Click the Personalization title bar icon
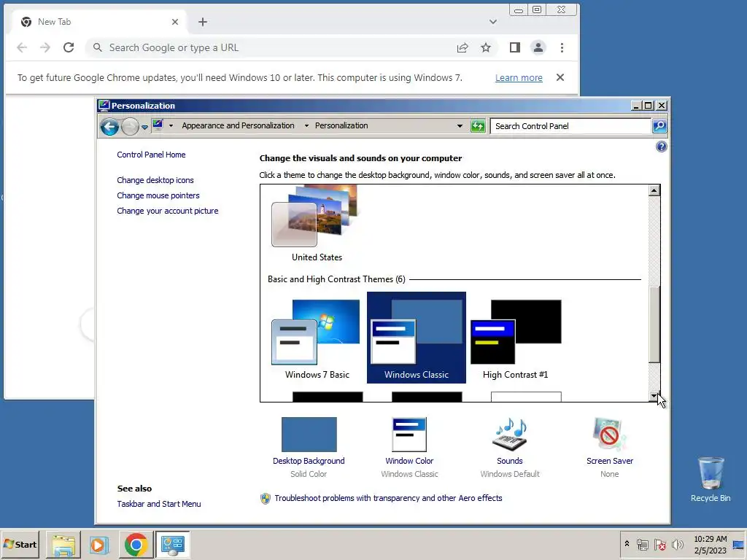747x560 pixels. (104, 105)
